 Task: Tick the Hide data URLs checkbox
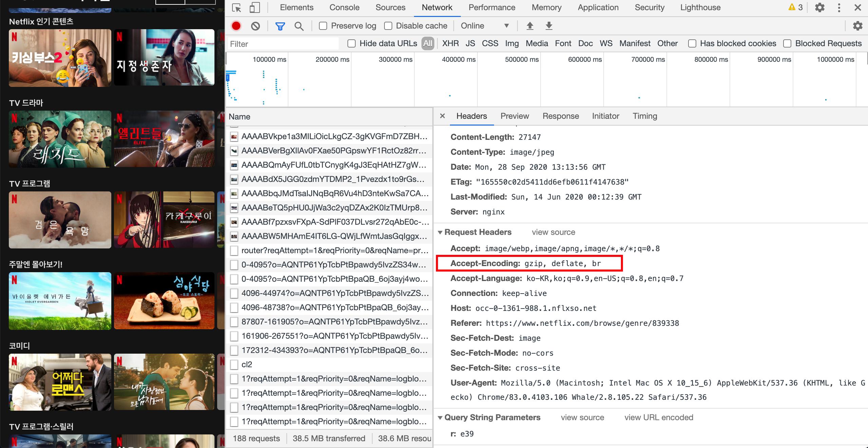pyautogui.click(x=352, y=43)
